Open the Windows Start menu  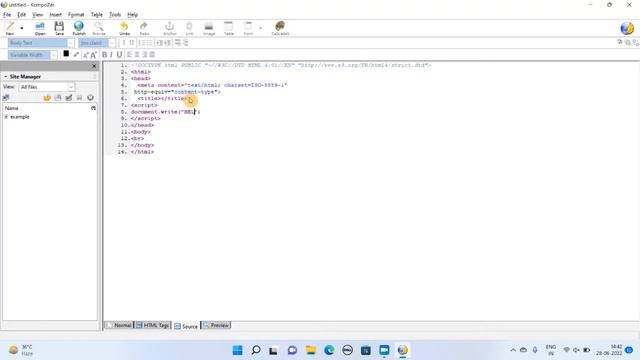237,350
